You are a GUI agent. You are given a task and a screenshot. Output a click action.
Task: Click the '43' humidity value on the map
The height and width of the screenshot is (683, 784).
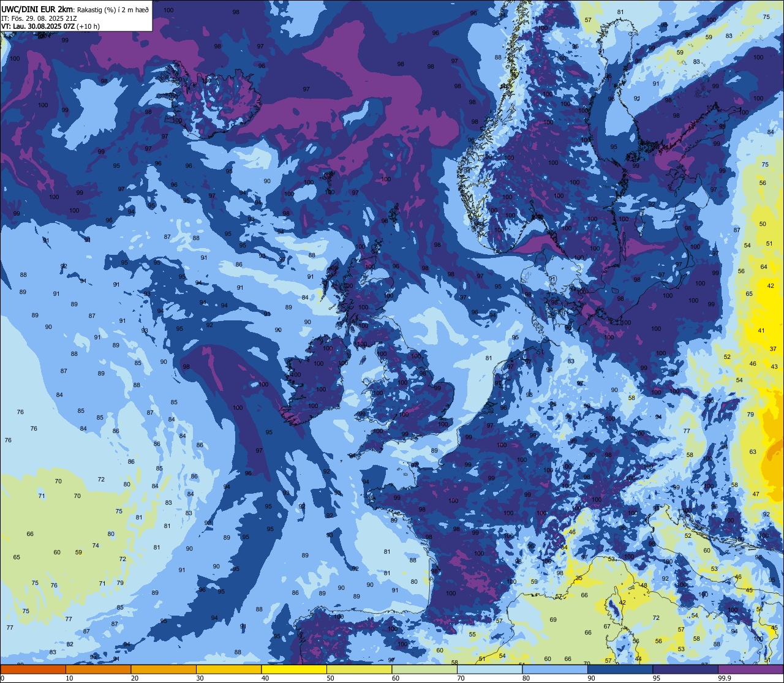[x=774, y=366]
